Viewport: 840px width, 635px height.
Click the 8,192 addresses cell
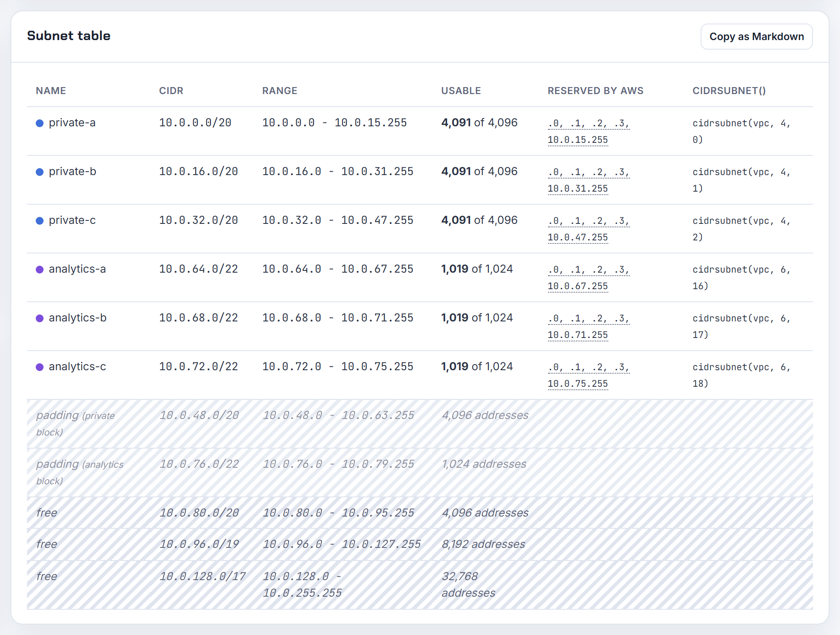[x=484, y=544]
